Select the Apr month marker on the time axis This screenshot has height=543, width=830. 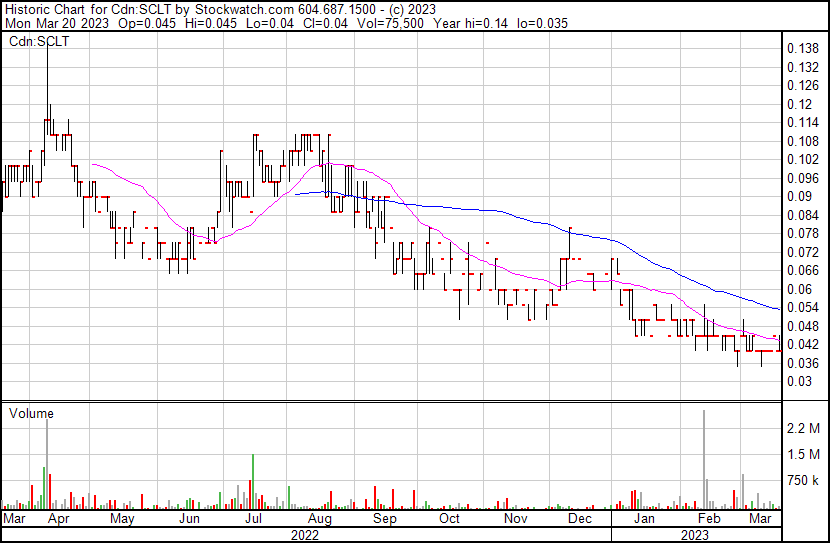(58, 519)
